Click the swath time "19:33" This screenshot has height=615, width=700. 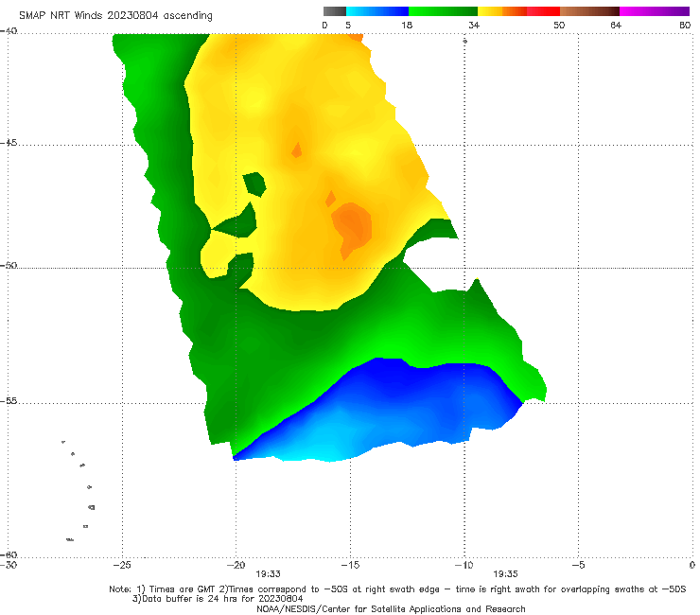268,574
